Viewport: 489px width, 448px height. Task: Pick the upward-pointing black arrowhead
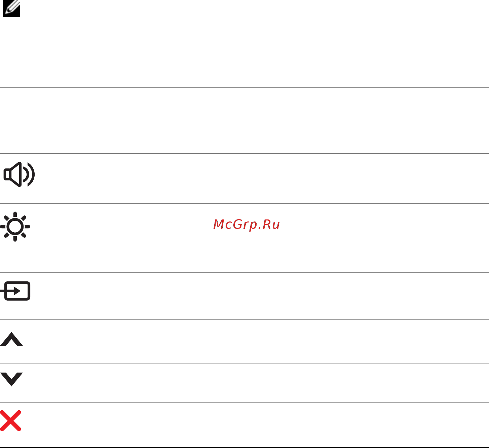tap(12, 339)
